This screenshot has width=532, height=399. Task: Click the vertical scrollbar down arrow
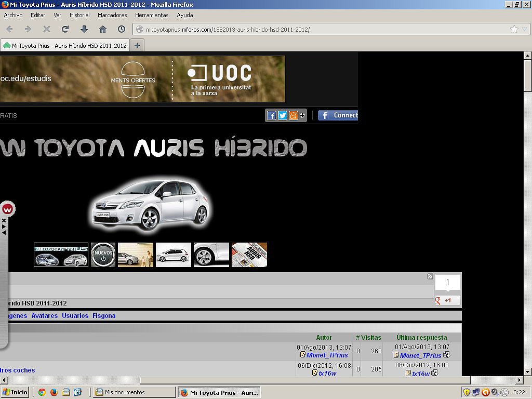527,371
